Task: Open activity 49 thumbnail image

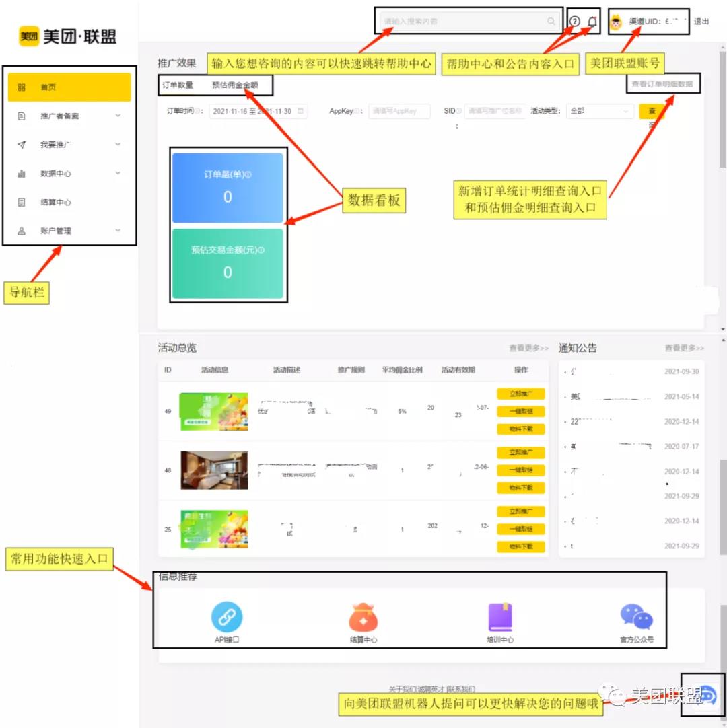Action: (x=213, y=411)
